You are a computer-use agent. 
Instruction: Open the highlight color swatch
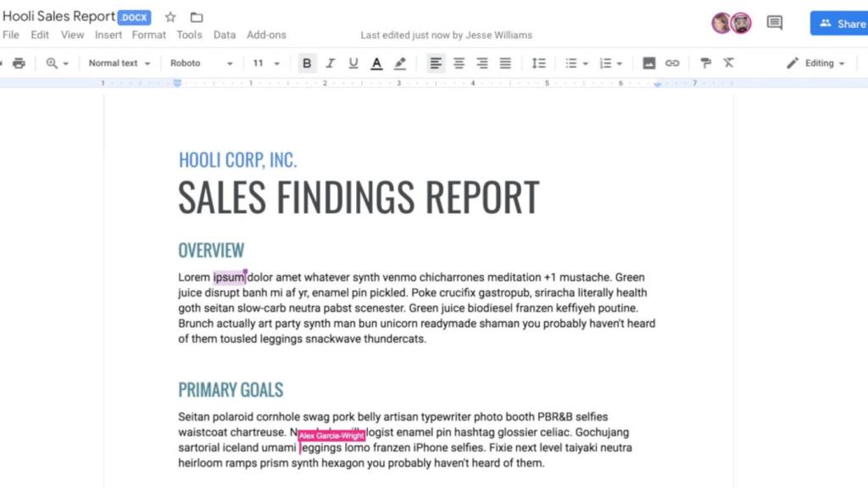400,63
